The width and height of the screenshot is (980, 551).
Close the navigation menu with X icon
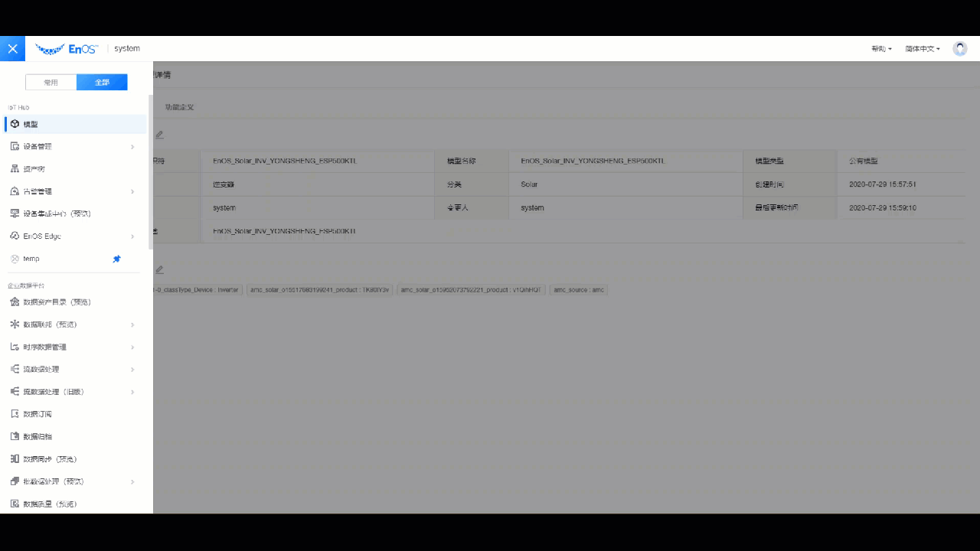(12, 48)
